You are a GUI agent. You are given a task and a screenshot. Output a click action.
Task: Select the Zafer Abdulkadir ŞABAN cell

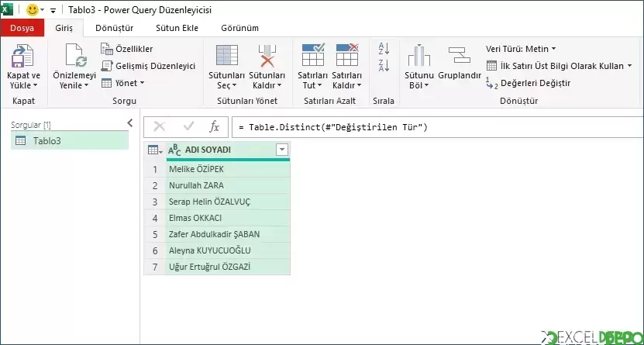click(228, 234)
